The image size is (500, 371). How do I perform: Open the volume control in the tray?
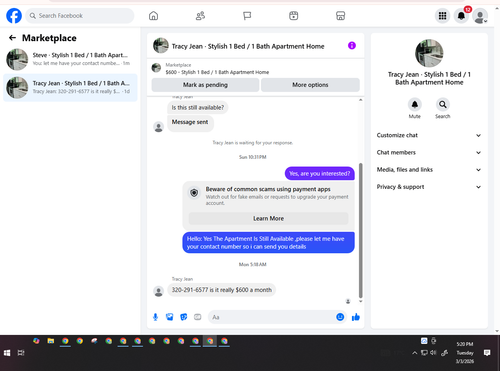[x=433, y=353]
